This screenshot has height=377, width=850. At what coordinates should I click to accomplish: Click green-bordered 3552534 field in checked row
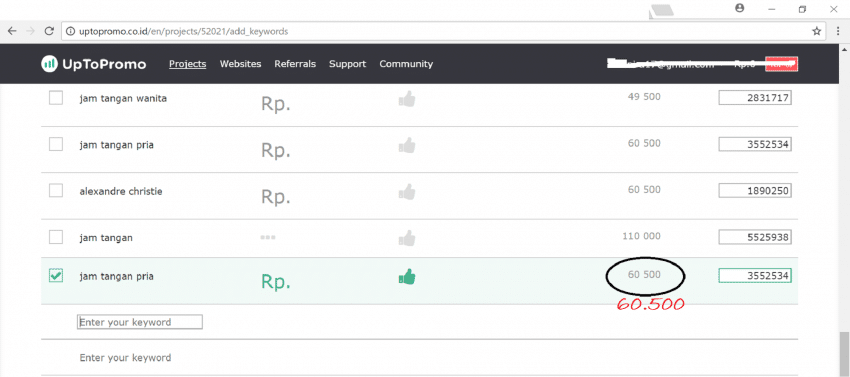click(x=755, y=276)
